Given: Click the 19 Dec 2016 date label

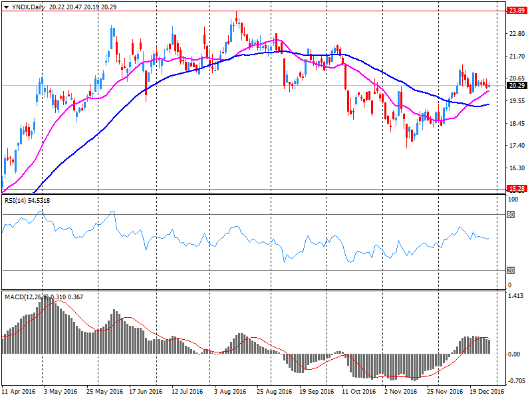Looking at the screenshot, I should pos(486,392).
